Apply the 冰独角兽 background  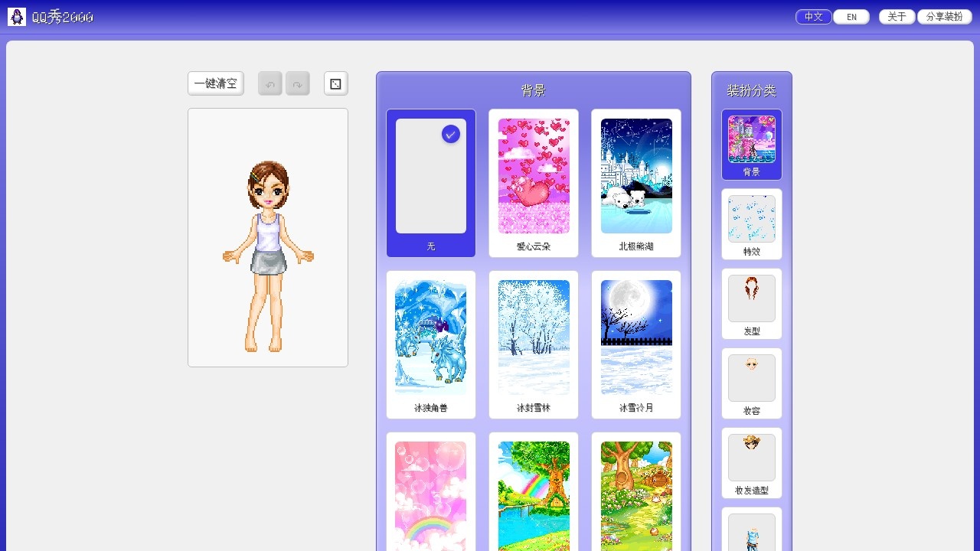(x=431, y=344)
